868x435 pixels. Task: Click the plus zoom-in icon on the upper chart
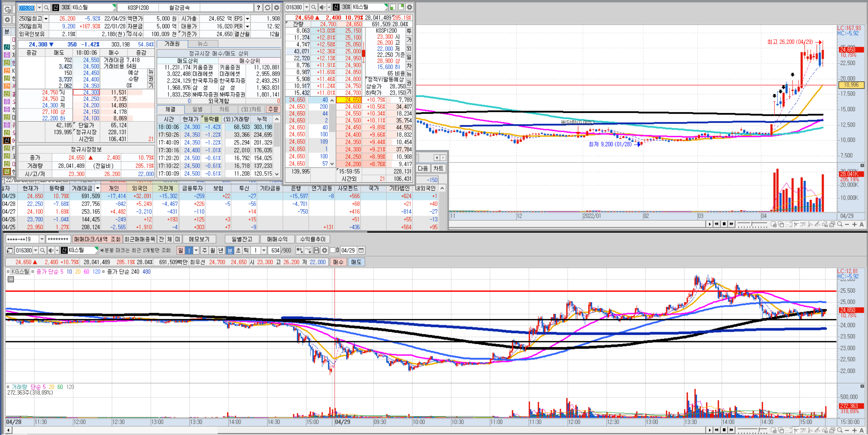[855, 225]
